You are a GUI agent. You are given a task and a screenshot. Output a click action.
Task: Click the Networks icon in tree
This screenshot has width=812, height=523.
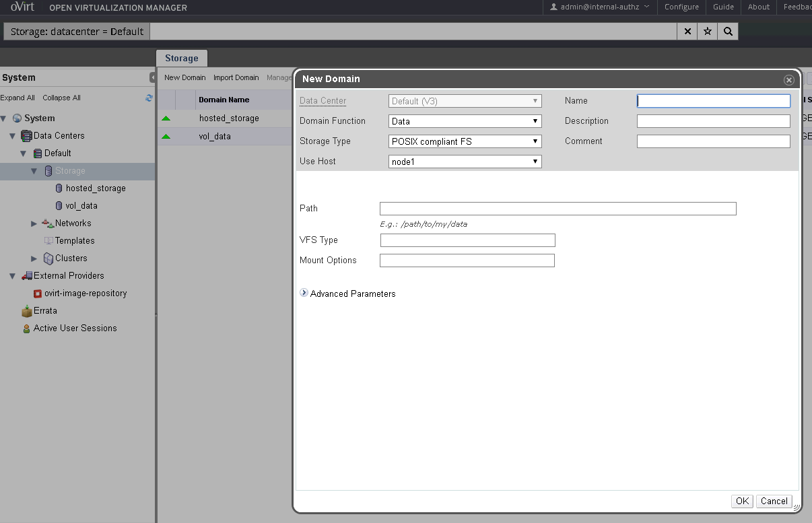point(48,223)
